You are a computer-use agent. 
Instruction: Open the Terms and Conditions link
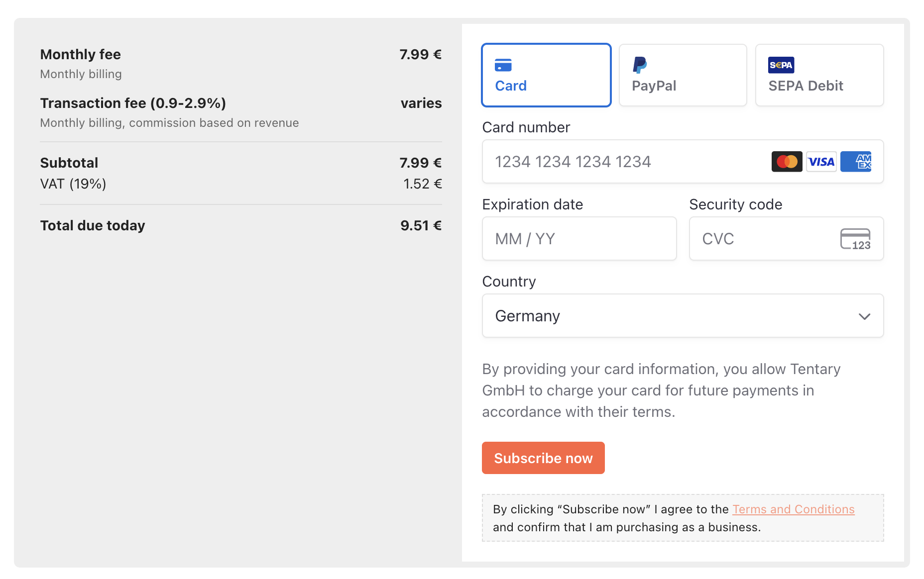coord(794,509)
